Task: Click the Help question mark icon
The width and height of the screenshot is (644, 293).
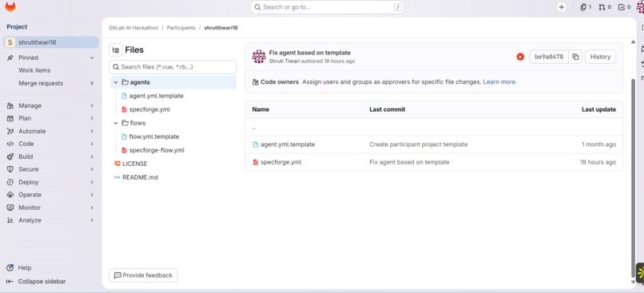Action: [10, 267]
